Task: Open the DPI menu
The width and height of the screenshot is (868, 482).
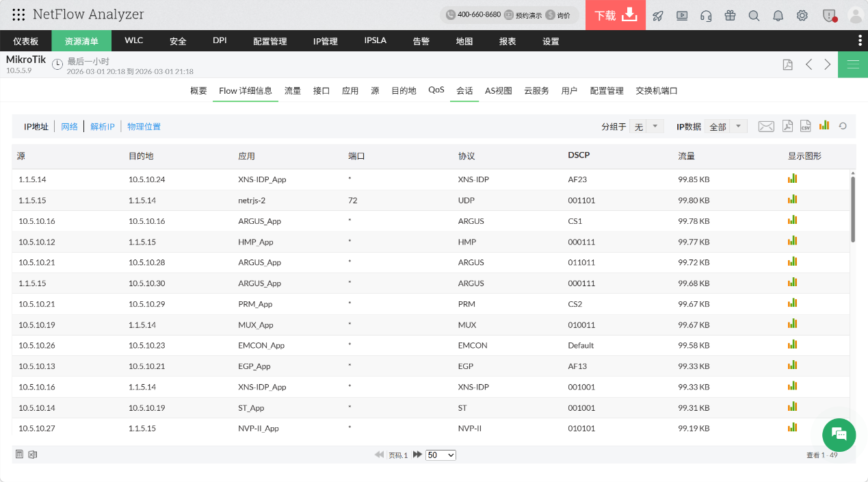Action: pyautogui.click(x=219, y=40)
